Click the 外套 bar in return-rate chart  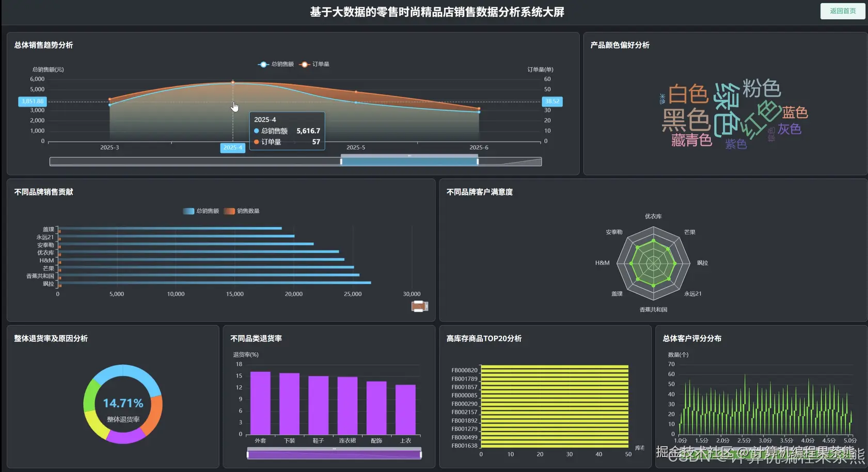click(260, 403)
